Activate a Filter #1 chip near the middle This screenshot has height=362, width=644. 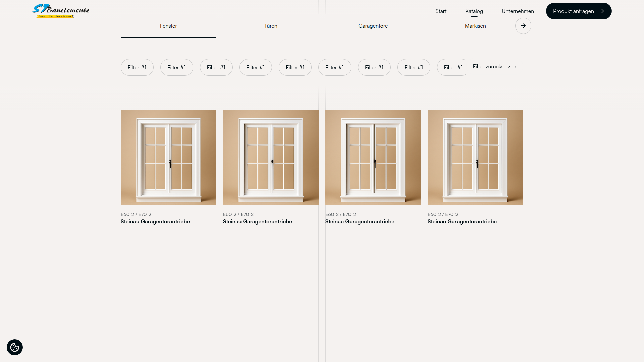(x=295, y=67)
